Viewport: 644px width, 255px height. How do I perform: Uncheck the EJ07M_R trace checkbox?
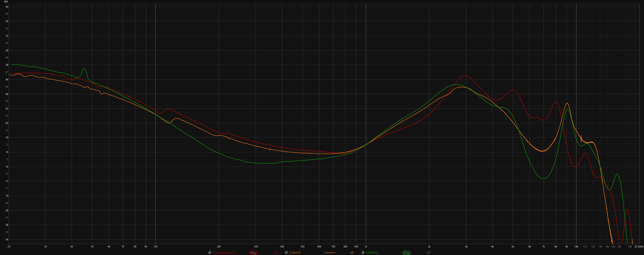[x=363, y=252]
